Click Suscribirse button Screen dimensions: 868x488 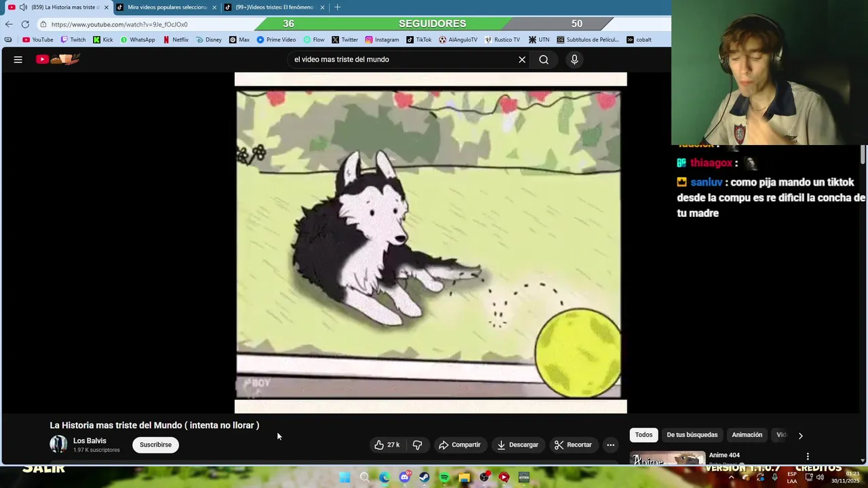point(155,445)
